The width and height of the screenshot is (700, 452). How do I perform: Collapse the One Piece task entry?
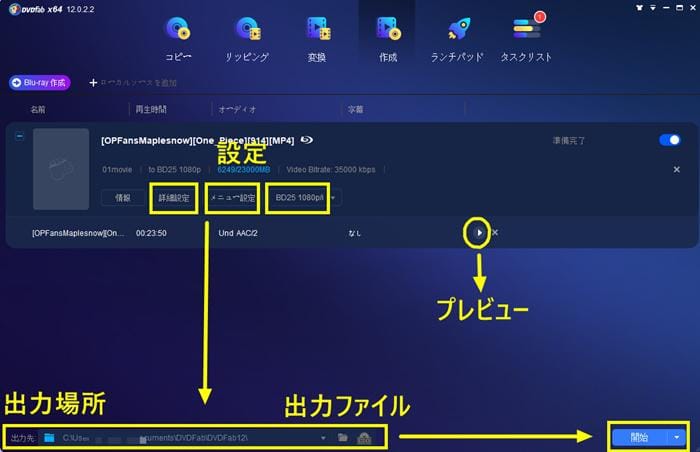(20, 136)
